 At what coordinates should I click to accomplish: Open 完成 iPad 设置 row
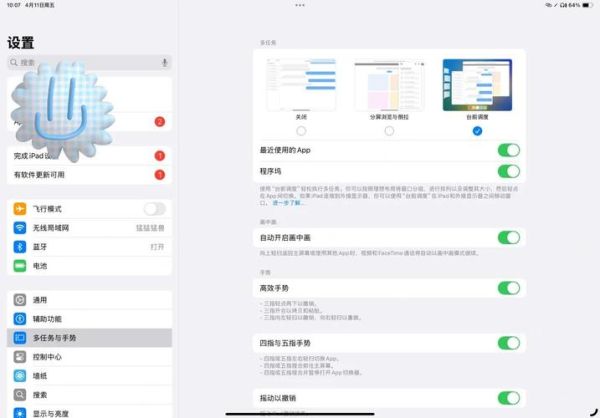[x=90, y=156]
